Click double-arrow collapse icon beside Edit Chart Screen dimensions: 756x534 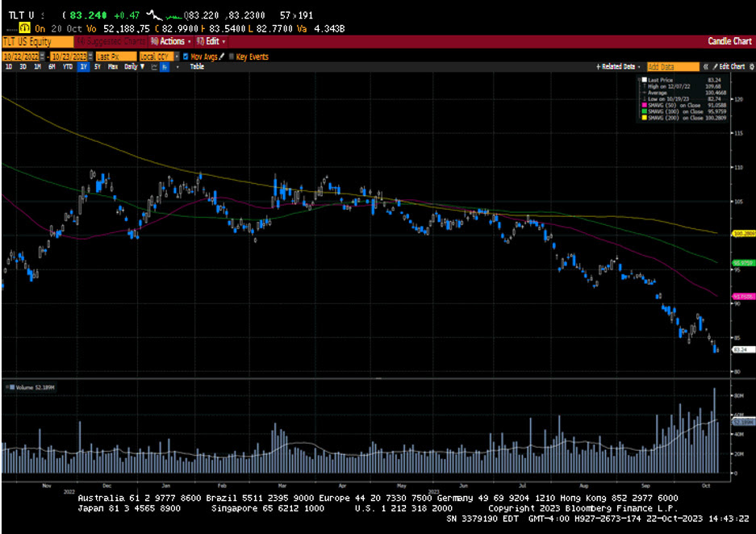706,67
